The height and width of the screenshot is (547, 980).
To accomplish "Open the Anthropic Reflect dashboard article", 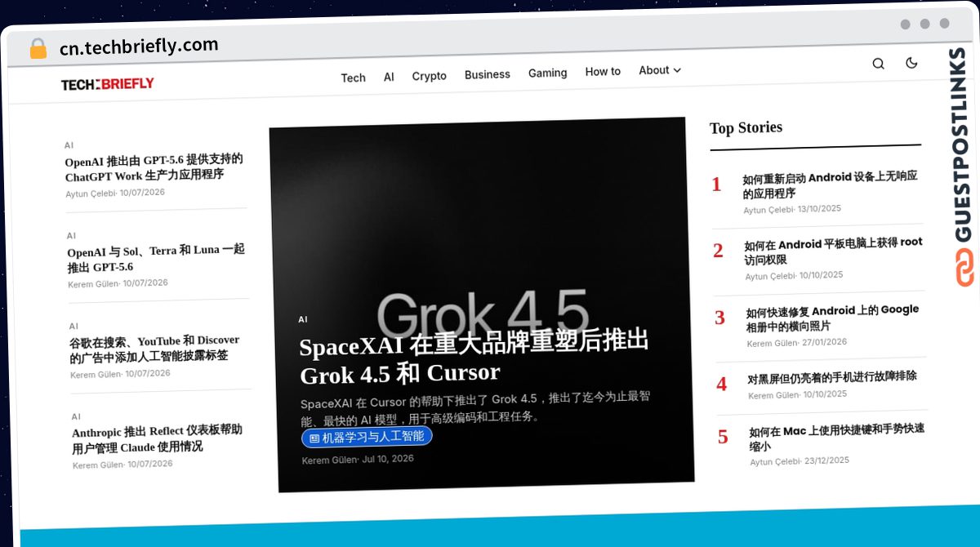I will coord(157,438).
